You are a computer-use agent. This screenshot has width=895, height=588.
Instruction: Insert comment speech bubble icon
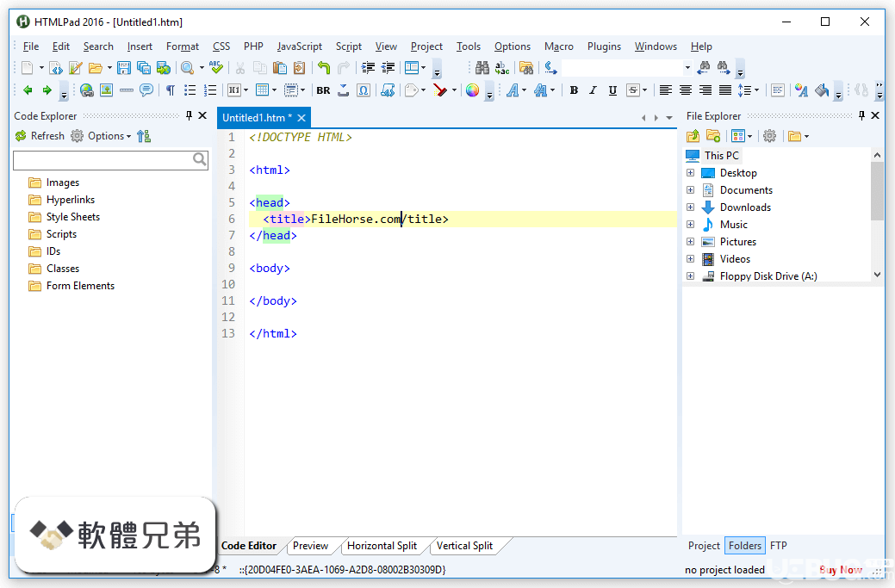point(146,90)
